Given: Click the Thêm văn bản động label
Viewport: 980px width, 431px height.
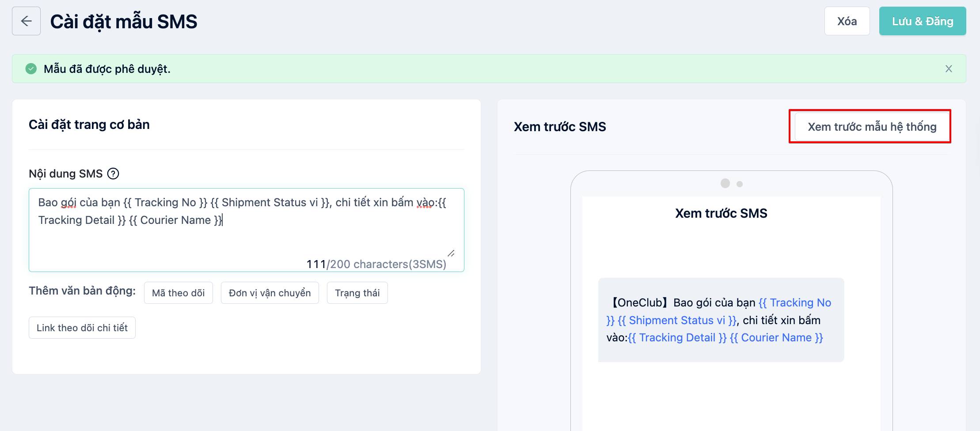Looking at the screenshot, I should [x=82, y=291].
